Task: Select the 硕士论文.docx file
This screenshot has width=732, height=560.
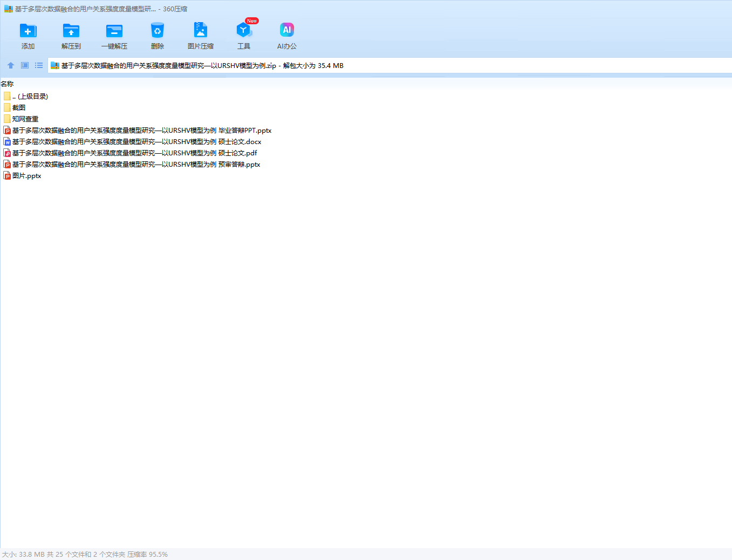Action: tap(136, 142)
